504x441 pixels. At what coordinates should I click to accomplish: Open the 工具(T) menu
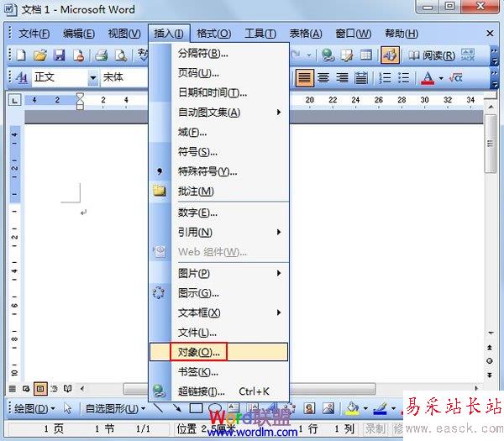pyautogui.click(x=260, y=34)
